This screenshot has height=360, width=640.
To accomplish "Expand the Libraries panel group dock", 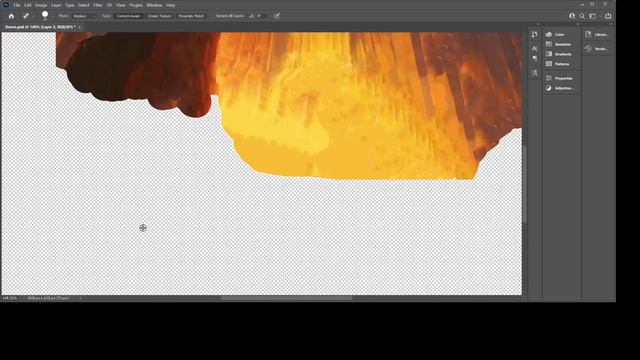I will coord(611,24).
